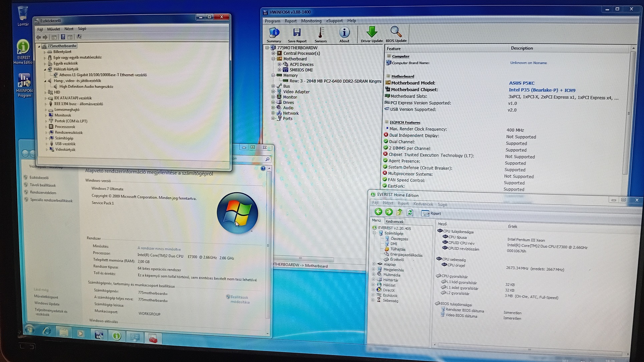Screen dimensions: 644x362
Task: Click the Windows Start orb on the taskbar
Action: 29,330
